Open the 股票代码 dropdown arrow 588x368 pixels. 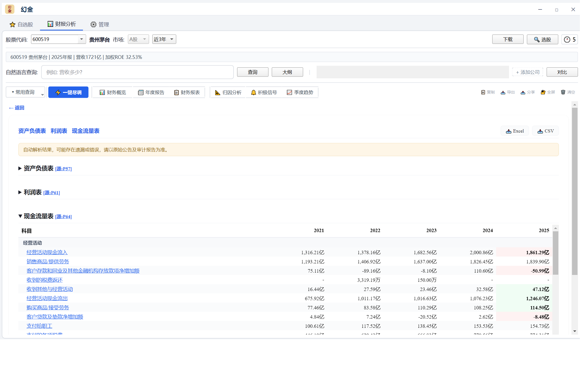(82, 39)
